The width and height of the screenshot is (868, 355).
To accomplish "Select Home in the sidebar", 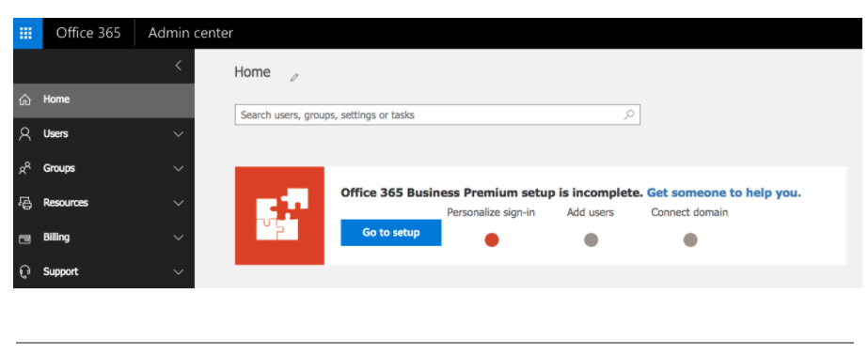I will (x=104, y=100).
